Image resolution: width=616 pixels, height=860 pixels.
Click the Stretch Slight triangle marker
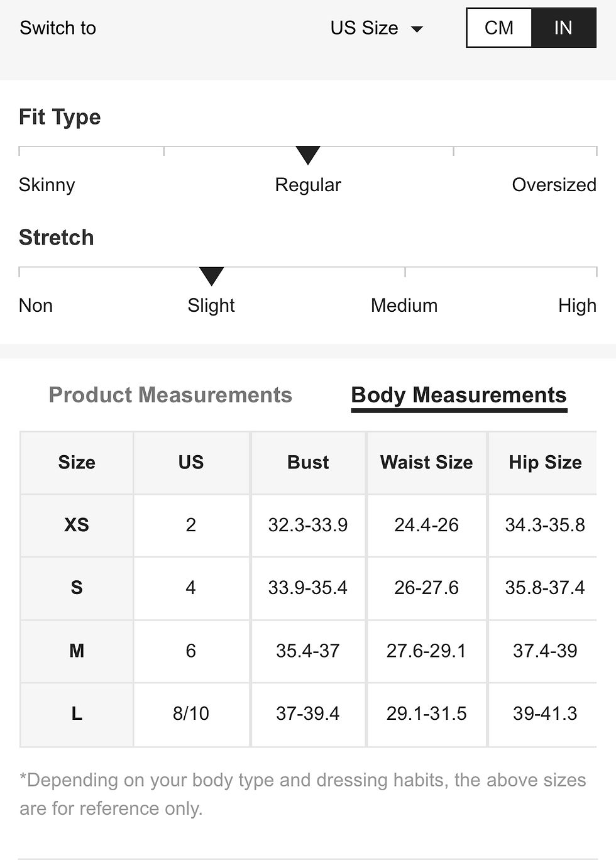(x=211, y=276)
